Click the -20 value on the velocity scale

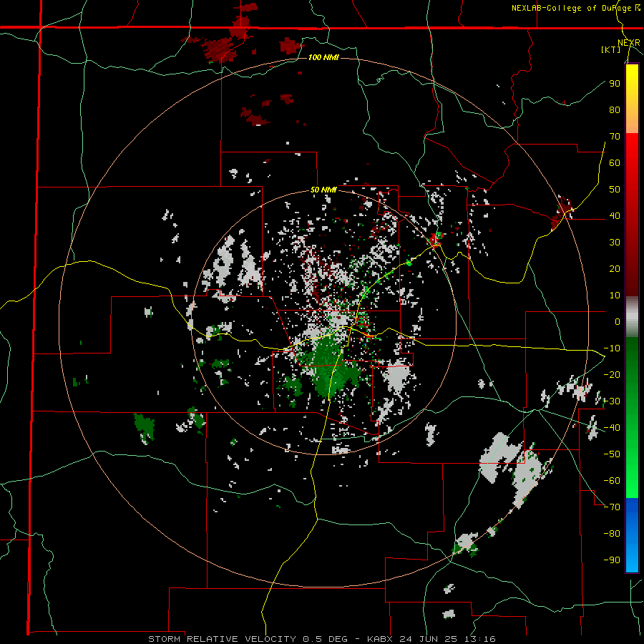click(612, 374)
